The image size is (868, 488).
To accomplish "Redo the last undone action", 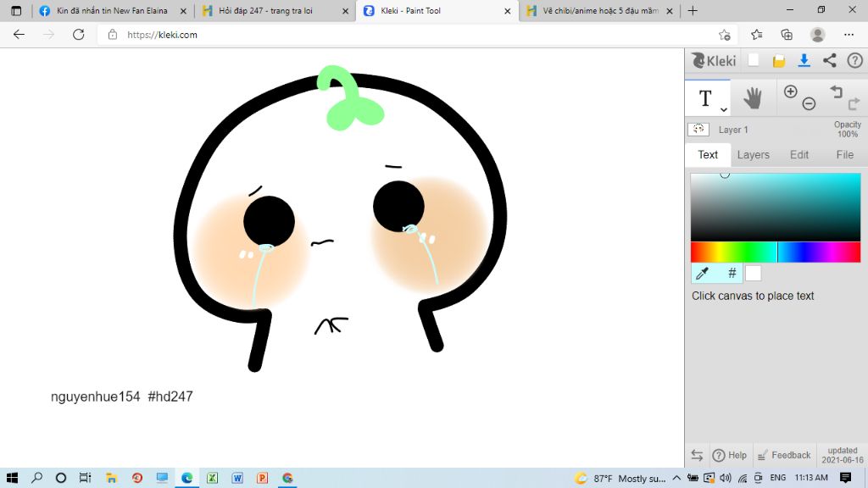I will click(854, 103).
